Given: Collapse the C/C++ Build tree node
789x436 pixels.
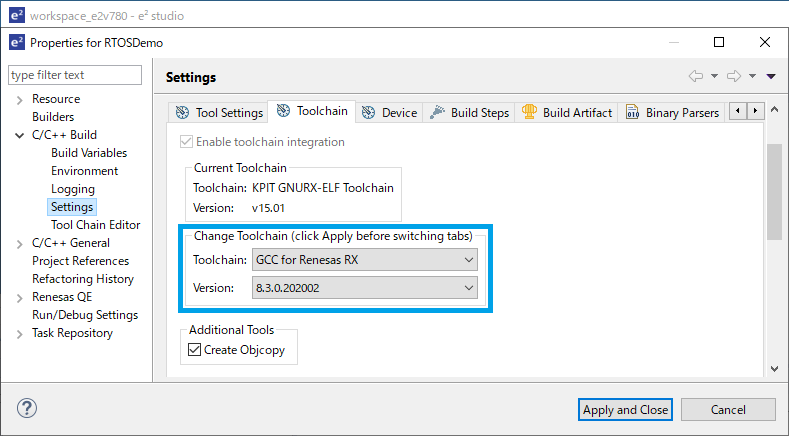Looking at the screenshot, I should point(20,135).
